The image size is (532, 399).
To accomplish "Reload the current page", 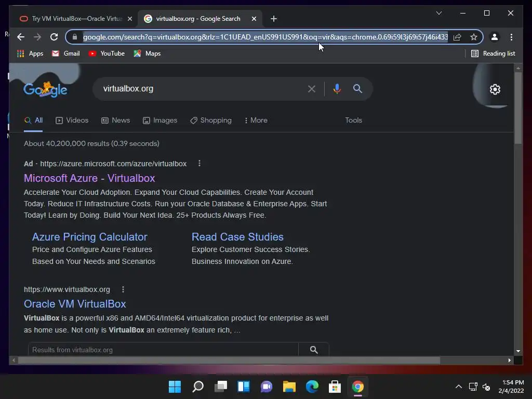I will pyautogui.click(x=54, y=37).
